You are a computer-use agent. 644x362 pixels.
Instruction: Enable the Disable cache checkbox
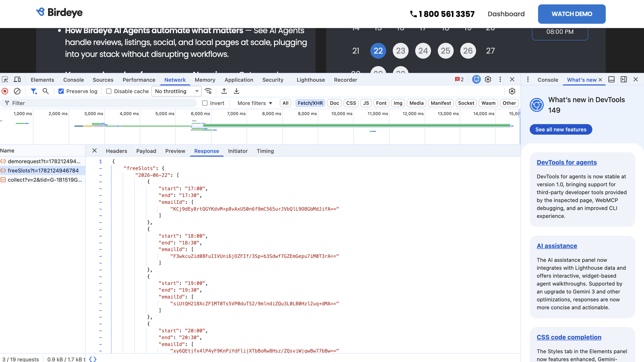click(109, 91)
